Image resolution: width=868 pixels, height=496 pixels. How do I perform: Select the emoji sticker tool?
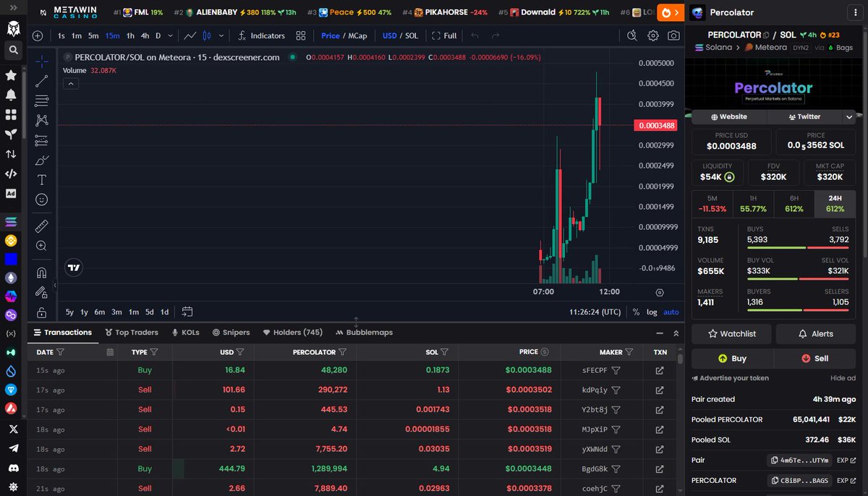[x=42, y=199]
